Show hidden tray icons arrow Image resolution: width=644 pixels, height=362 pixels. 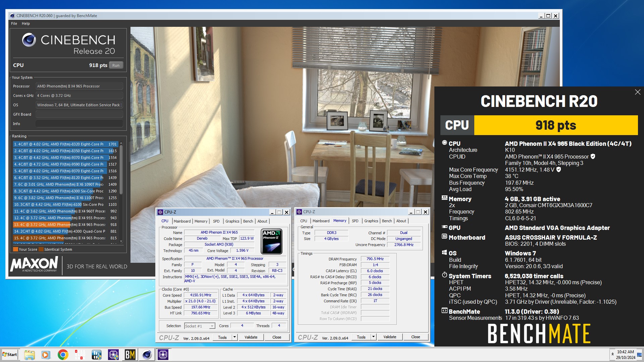coord(612,354)
